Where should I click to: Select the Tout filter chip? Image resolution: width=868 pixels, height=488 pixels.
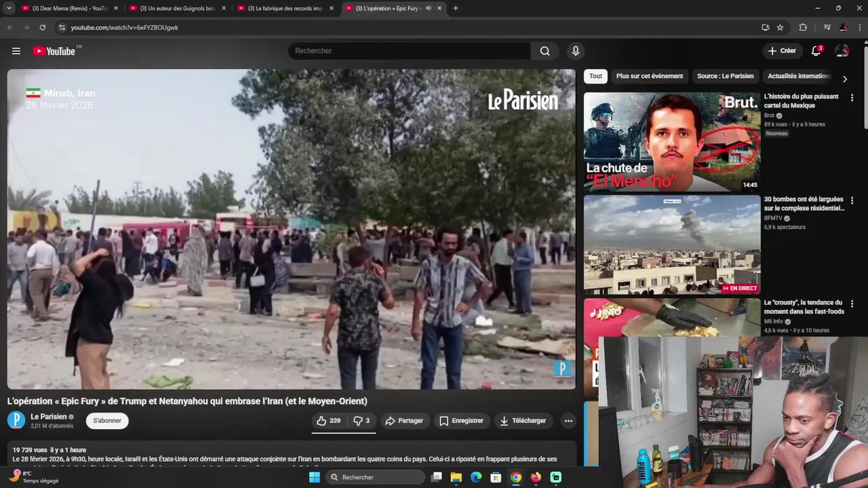pyautogui.click(x=595, y=76)
